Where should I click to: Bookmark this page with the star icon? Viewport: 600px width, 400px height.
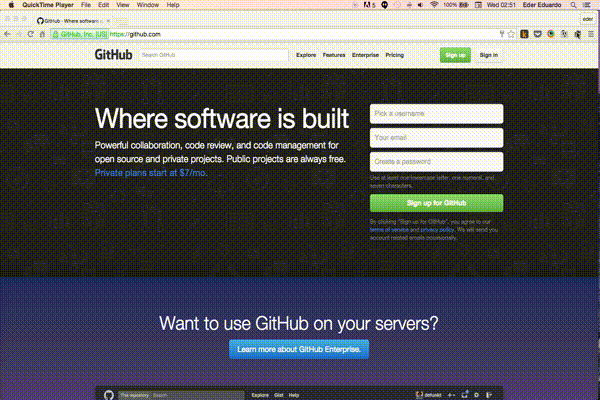511,34
